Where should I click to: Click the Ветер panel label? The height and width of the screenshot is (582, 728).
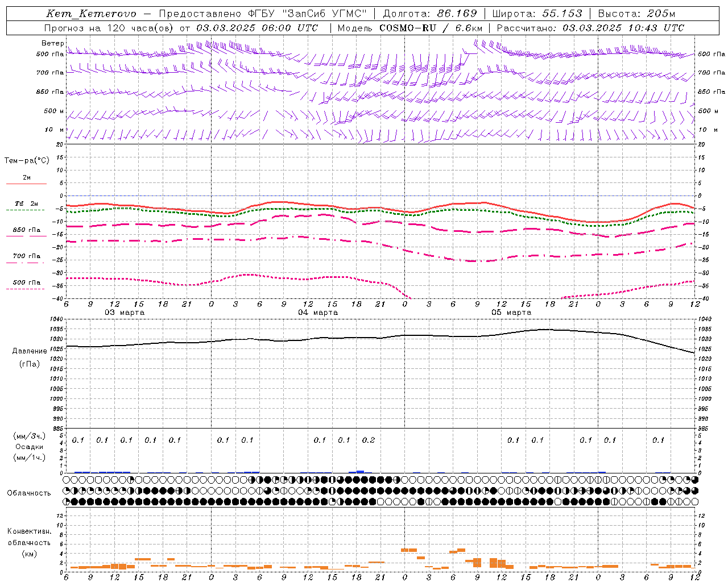(x=53, y=43)
